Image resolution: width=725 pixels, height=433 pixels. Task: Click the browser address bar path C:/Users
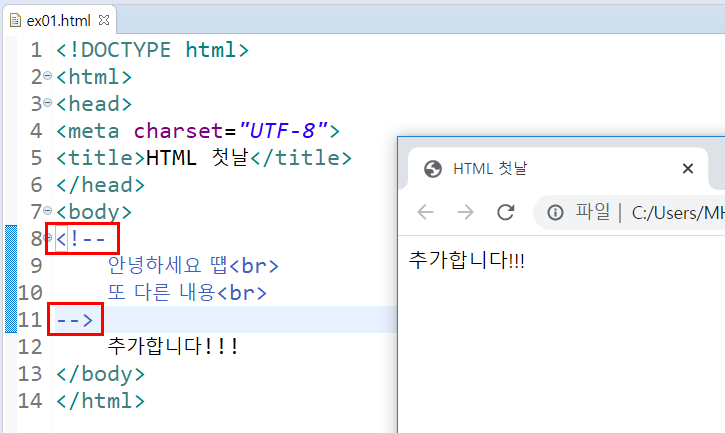click(x=678, y=213)
